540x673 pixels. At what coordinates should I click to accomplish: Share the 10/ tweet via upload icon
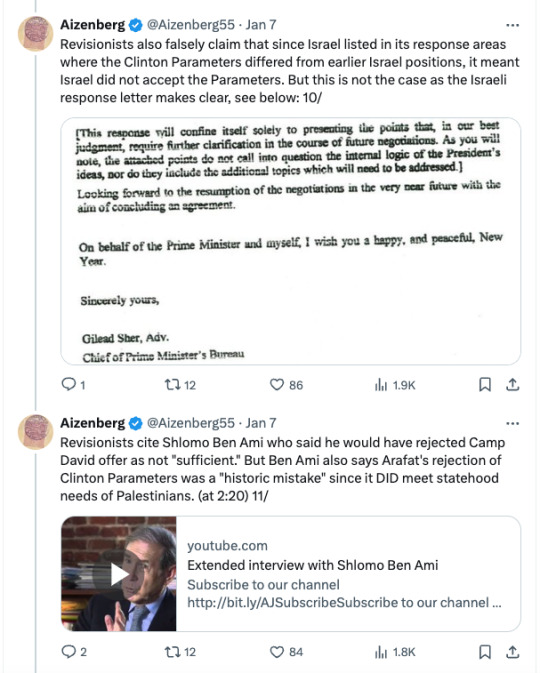coord(513,385)
